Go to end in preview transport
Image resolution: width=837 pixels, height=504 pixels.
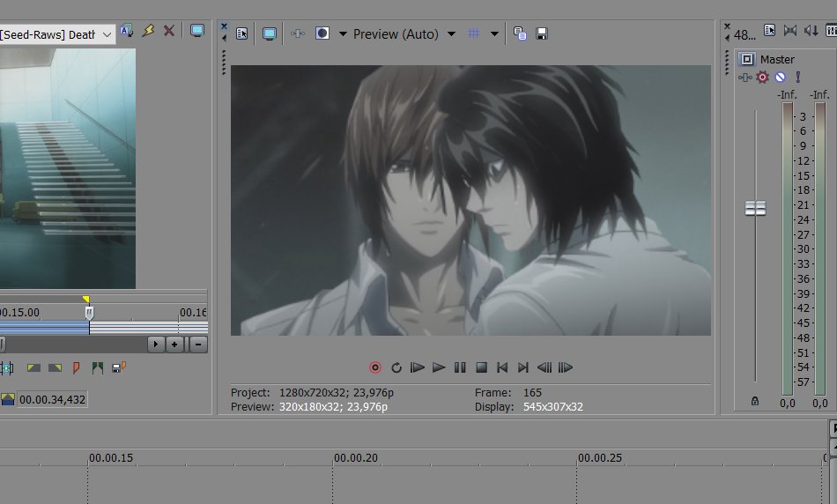[523, 367]
